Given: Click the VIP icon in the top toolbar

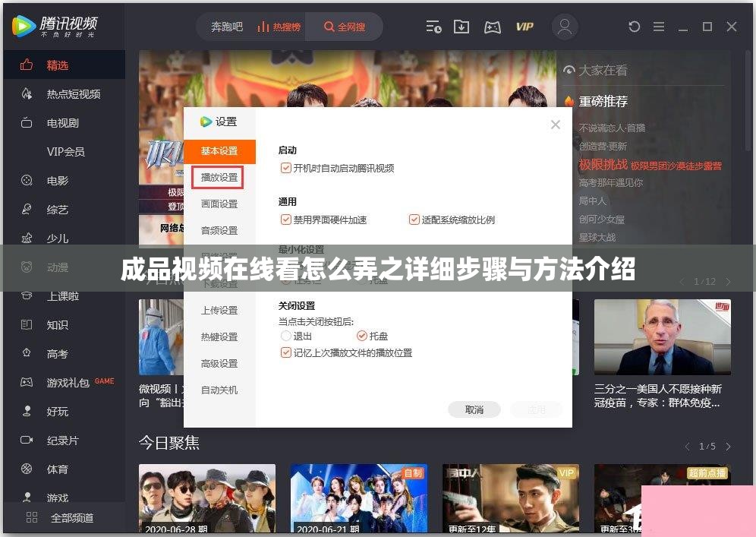Looking at the screenshot, I should pos(524,27).
